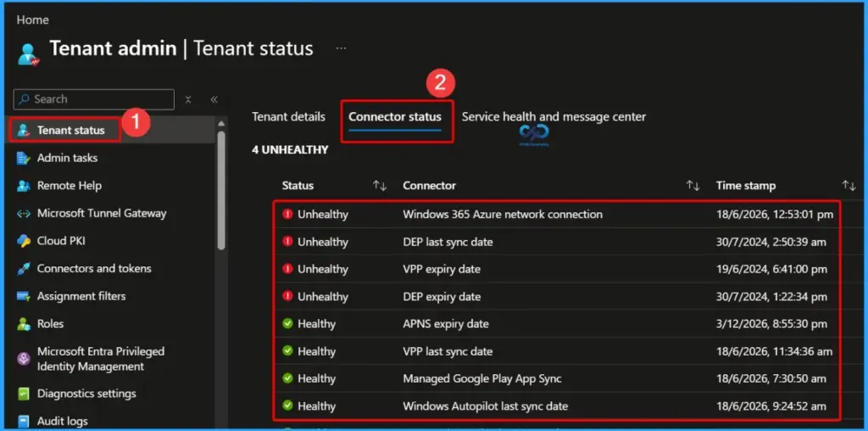Click the Unhealthy icon for Windows 365 row

287,214
